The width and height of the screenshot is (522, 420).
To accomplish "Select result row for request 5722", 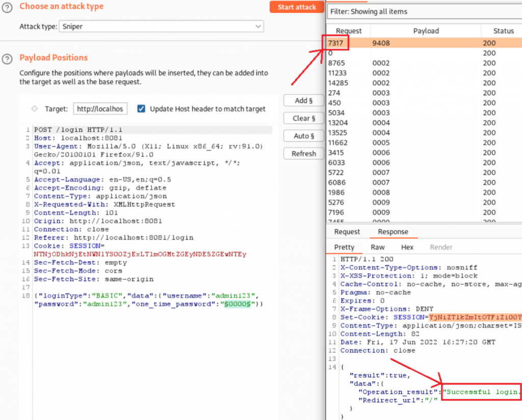I will tap(425, 173).
